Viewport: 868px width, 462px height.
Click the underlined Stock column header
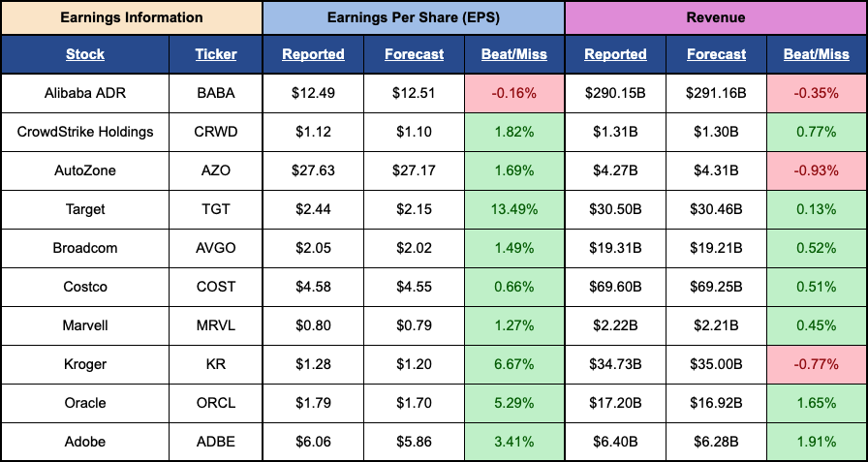pyautogui.click(x=85, y=54)
